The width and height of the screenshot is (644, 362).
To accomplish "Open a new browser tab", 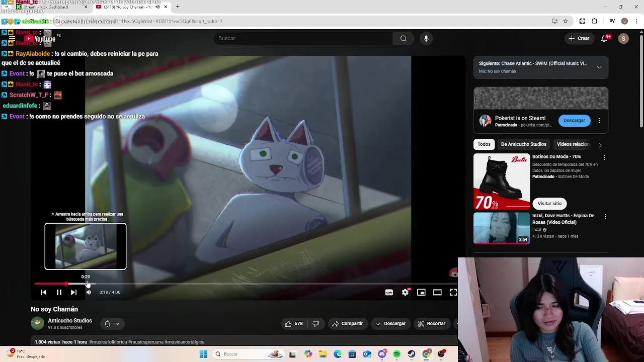I will point(178,7).
